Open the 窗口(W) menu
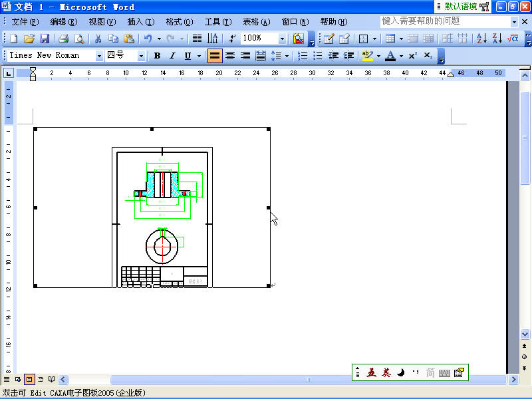The width and height of the screenshot is (532, 399). [x=295, y=22]
